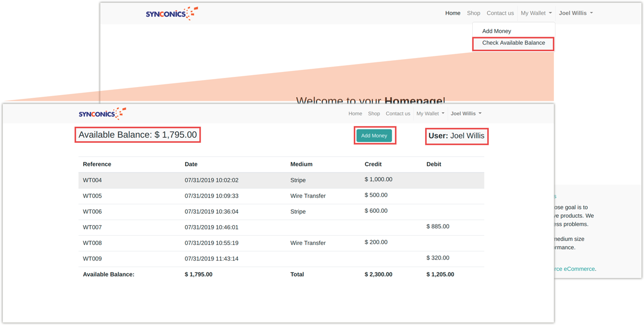Click the Credit column header
This screenshot has height=325, width=644.
point(373,164)
